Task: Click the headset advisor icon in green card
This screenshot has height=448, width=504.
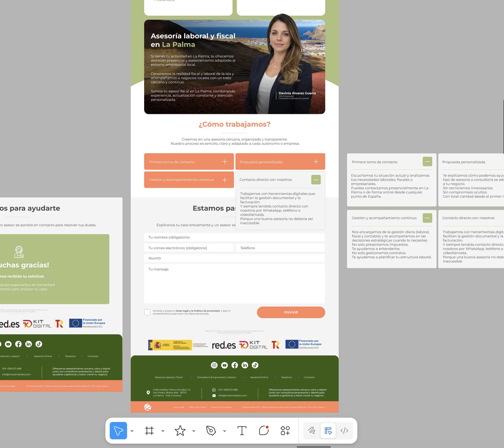Action: pyautogui.click(x=19, y=252)
